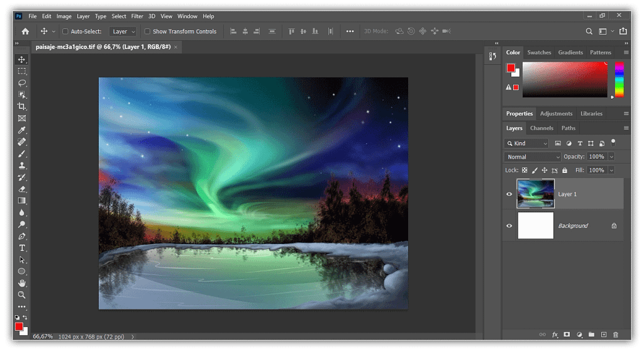Select the Horizontal Type tool

point(22,248)
